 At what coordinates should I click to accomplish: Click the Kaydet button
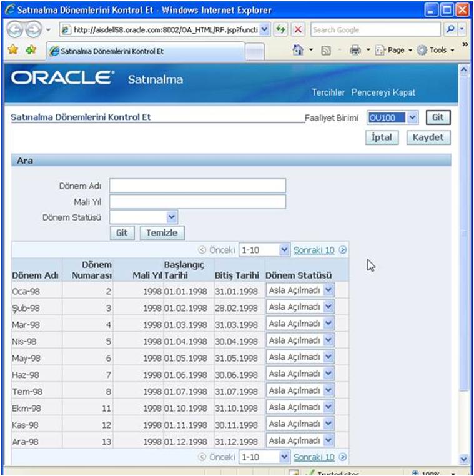pos(428,137)
